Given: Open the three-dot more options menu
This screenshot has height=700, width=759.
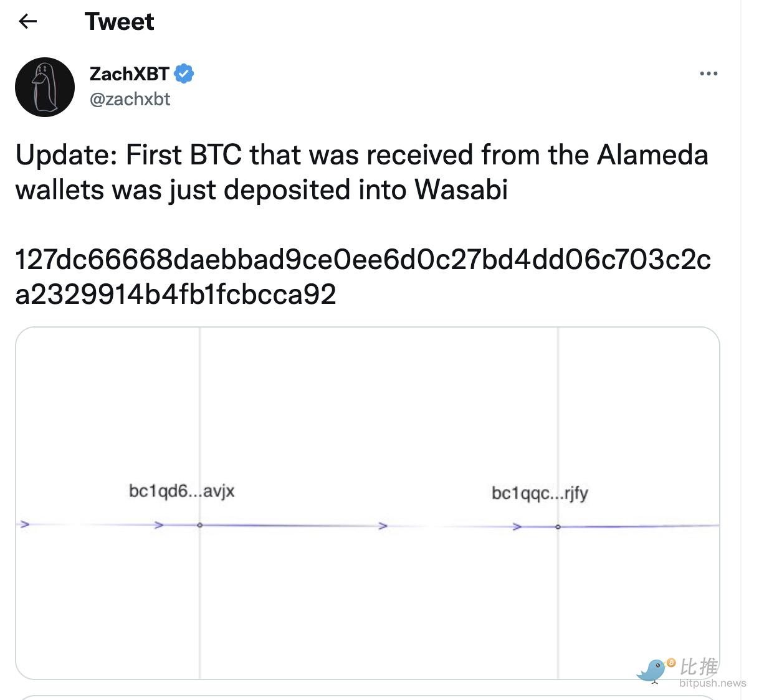Looking at the screenshot, I should (x=709, y=73).
